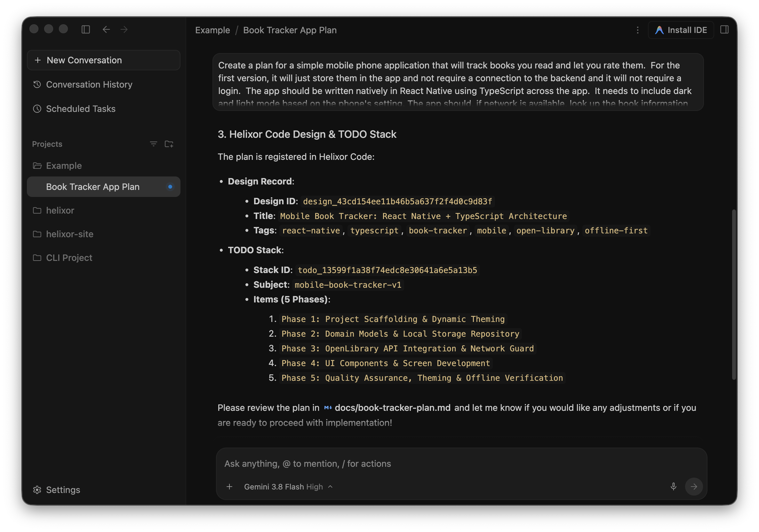759x532 pixels.
Task: Click the send arrow button
Action: point(693,486)
